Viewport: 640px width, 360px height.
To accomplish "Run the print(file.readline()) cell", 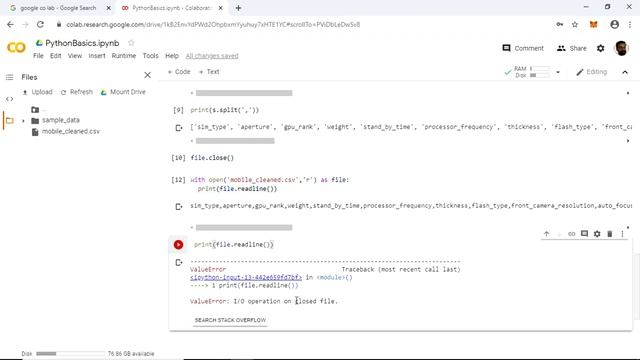I will point(178,244).
